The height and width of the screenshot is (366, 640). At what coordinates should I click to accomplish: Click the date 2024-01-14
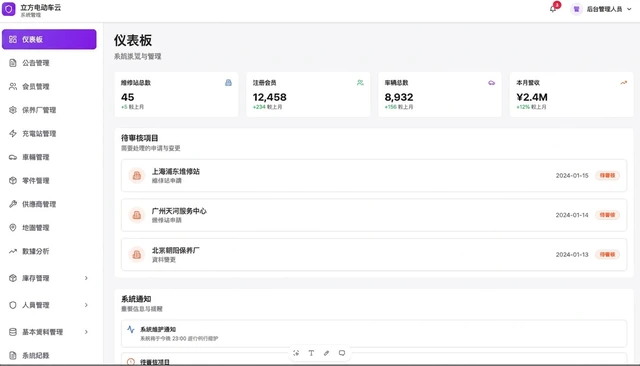point(572,215)
